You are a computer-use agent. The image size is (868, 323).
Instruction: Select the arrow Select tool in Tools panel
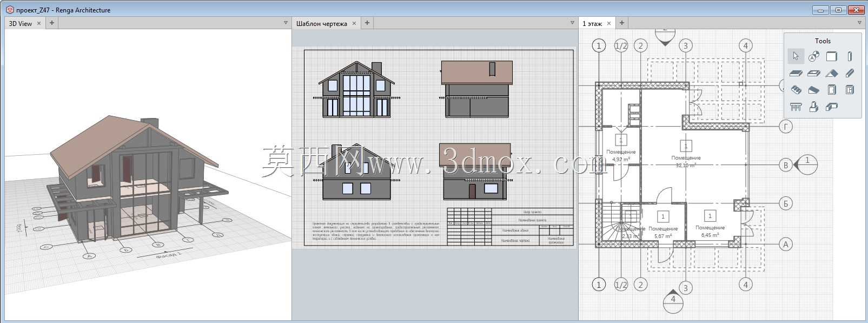(x=796, y=56)
